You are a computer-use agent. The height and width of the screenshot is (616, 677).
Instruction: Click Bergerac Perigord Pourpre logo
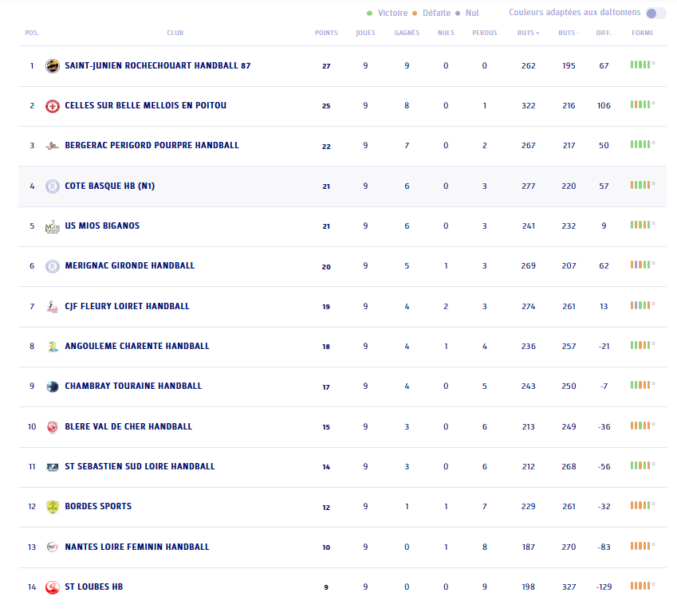(x=53, y=146)
